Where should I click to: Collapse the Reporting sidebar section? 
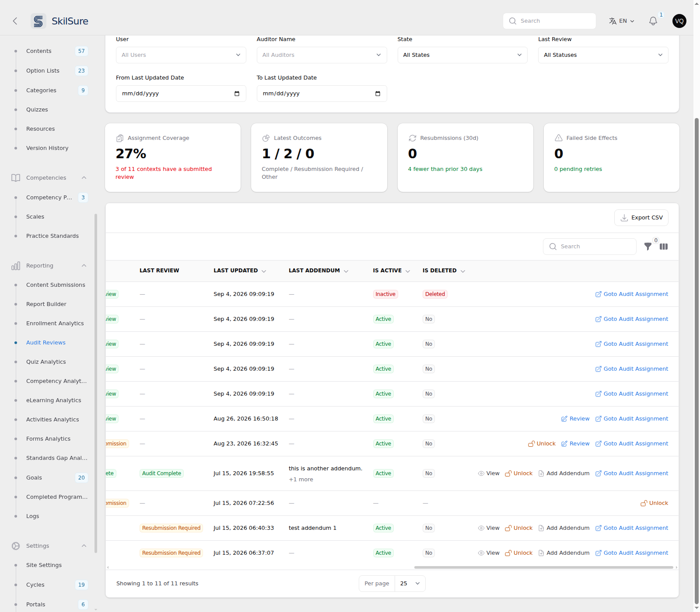(84, 266)
